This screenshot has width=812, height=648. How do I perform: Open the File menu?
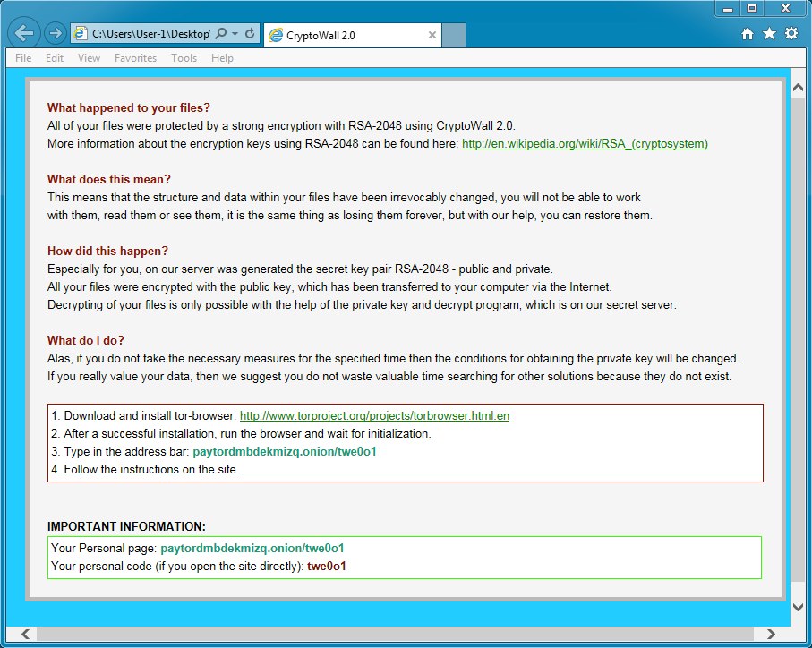point(23,58)
